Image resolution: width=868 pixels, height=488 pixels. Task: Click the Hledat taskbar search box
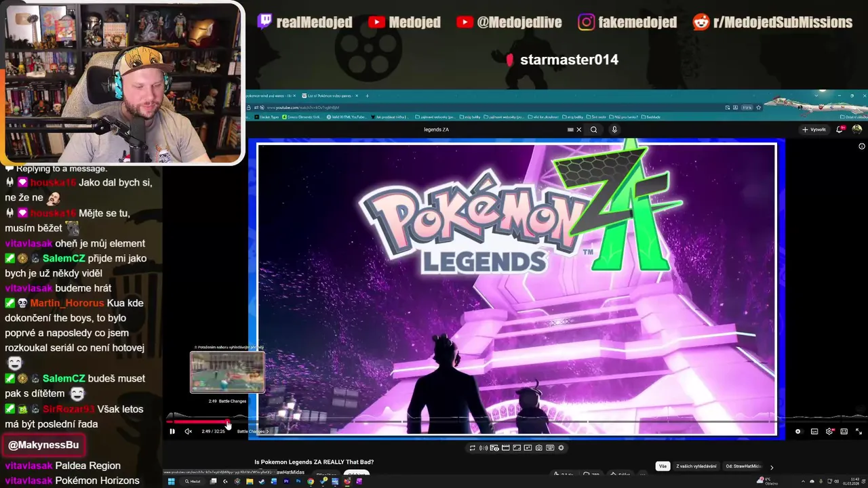click(x=193, y=481)
